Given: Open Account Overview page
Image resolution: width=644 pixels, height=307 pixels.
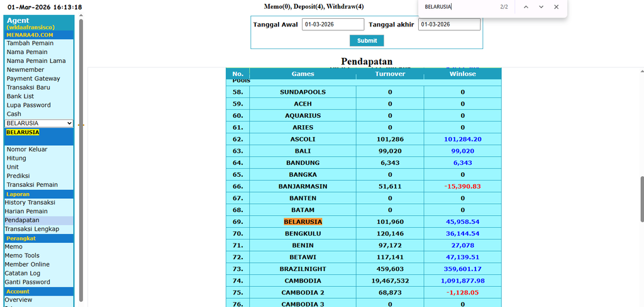Looking at the screenshot, I should coord(18,299).
